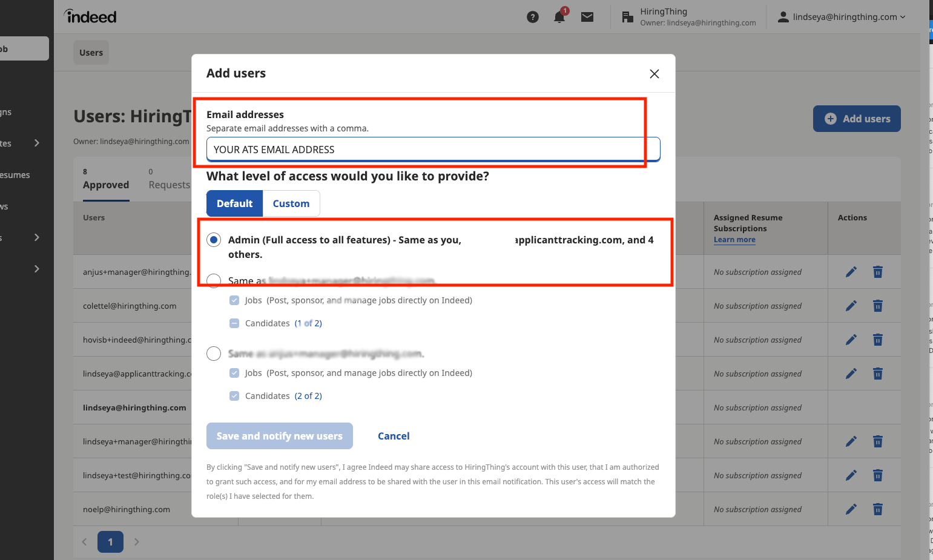
Task: Expand the sidebar item ending in 'tes'
Action: [x=37, y=143]
